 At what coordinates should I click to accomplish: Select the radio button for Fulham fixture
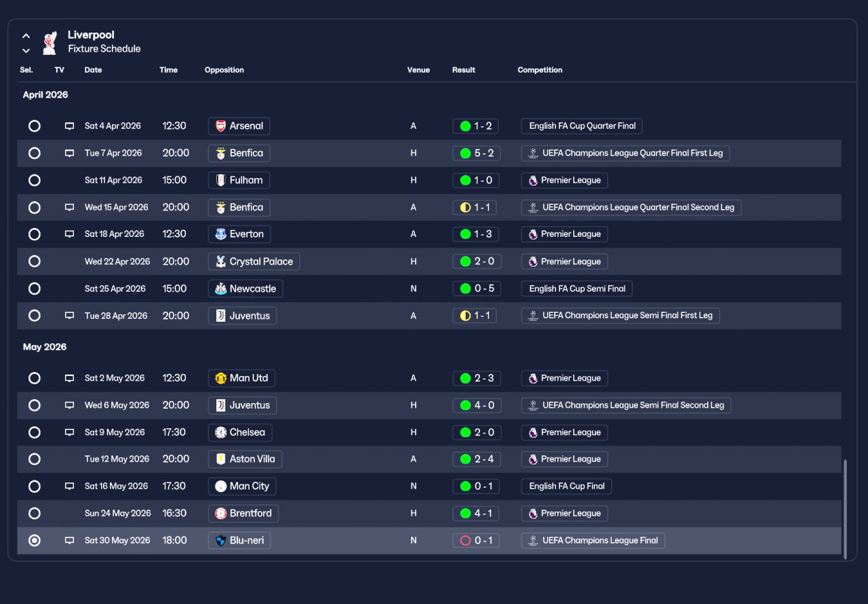coord(35,181)
